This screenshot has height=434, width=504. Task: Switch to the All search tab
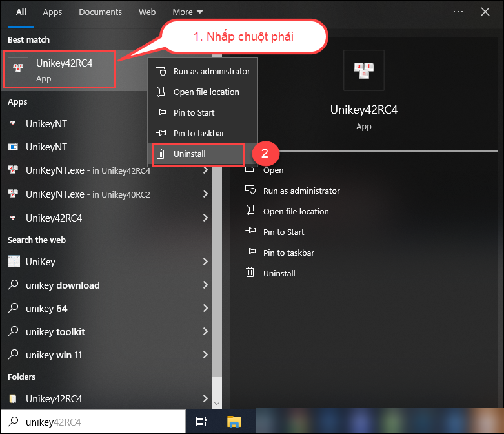(x=21, y=12)
